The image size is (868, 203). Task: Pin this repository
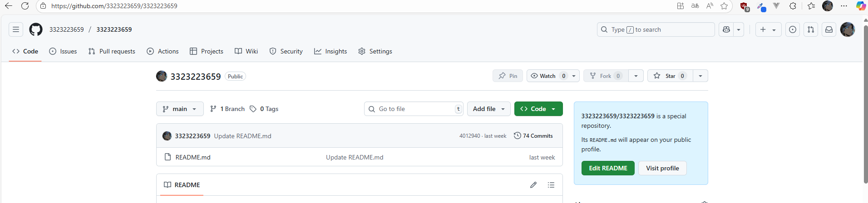tap(508, 76)
